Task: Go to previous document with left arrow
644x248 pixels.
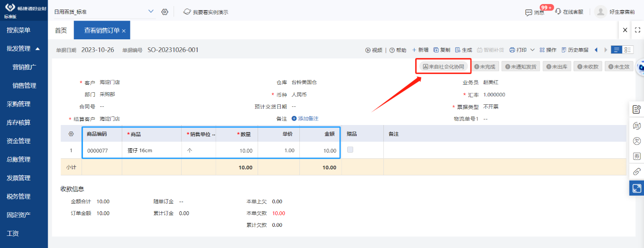Action: 596,50
